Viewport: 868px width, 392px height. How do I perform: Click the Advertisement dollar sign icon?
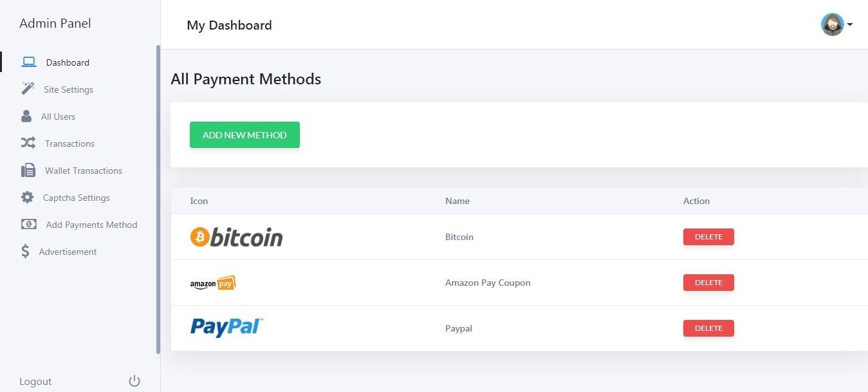25,252
